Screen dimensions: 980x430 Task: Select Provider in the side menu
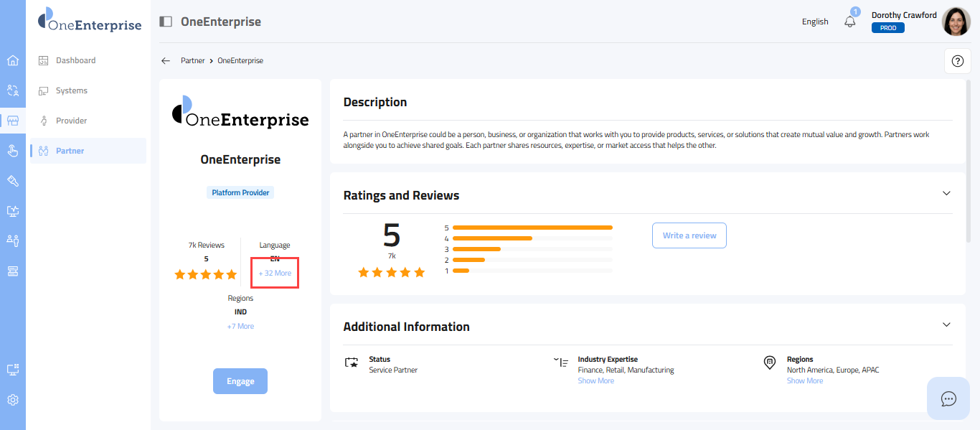tap(71, 121)
